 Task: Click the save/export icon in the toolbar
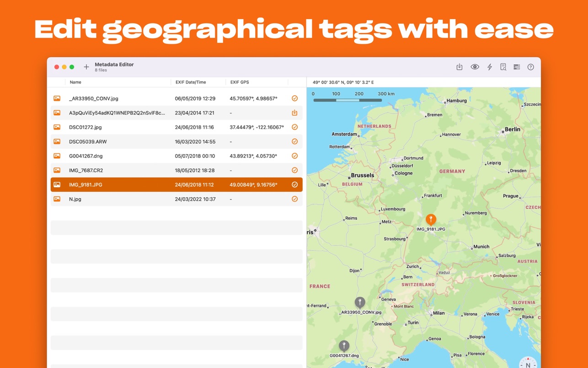pyautogui.click(x=460, y=67)
